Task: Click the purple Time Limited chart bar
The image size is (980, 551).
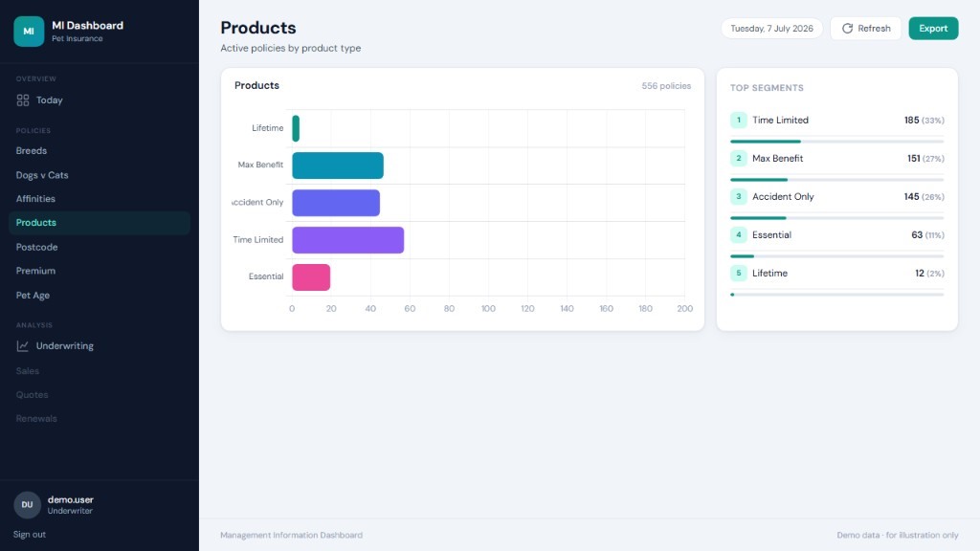Action: (348, 240)
